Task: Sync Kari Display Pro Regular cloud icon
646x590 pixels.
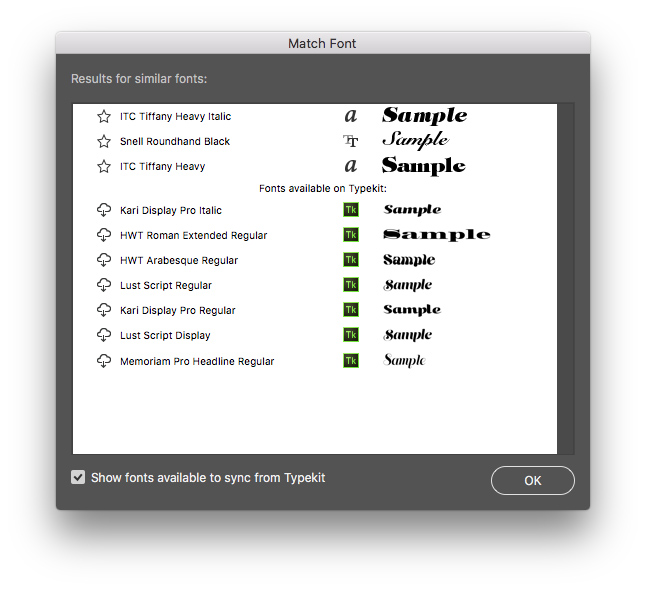Action: tap(104, 310)
